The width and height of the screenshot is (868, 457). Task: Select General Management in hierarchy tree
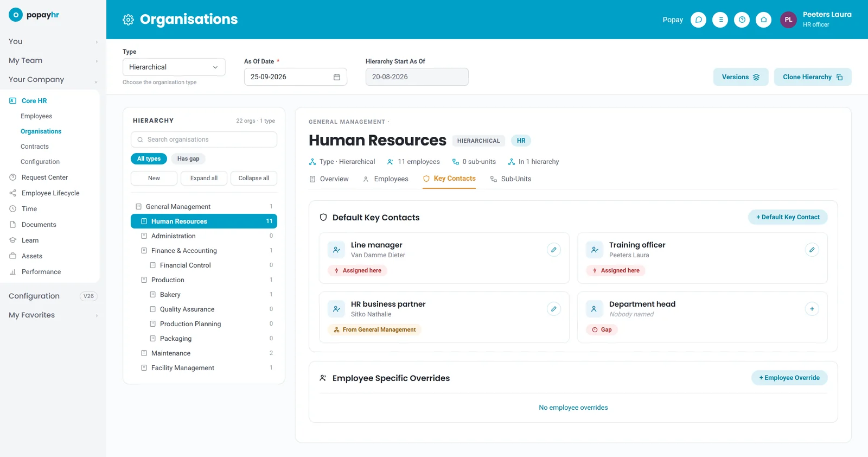tap(204, 207)
